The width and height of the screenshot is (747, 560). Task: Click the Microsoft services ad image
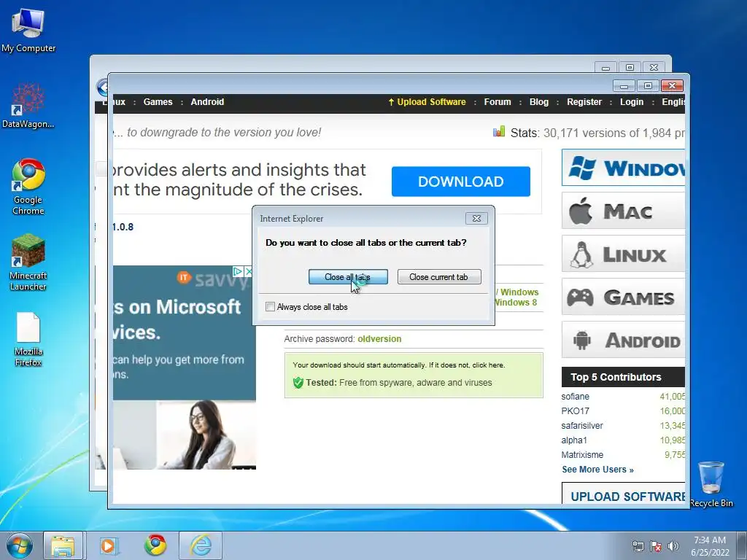[x=185, y=367]
